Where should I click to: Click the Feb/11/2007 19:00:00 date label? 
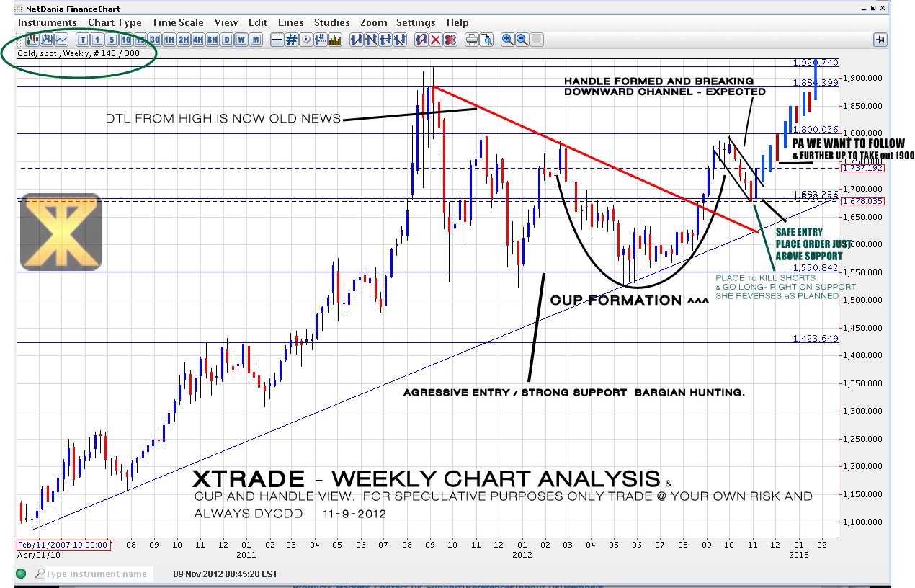(x=63, y=545)
